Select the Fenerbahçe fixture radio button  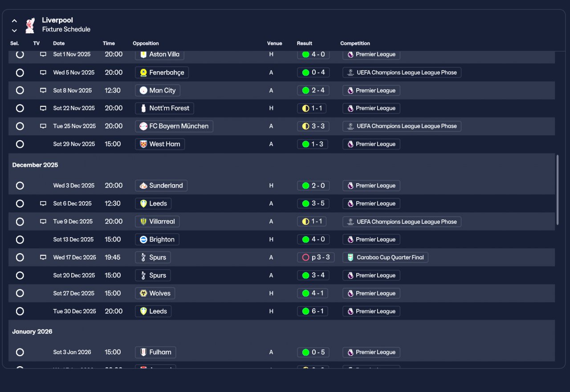pos(20,73)
